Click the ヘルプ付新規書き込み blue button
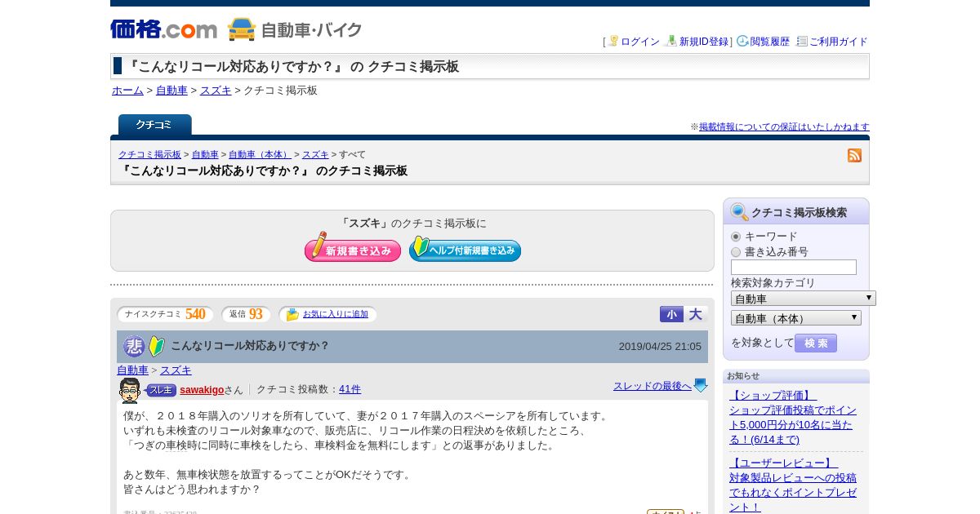 (x=465, y=249)
